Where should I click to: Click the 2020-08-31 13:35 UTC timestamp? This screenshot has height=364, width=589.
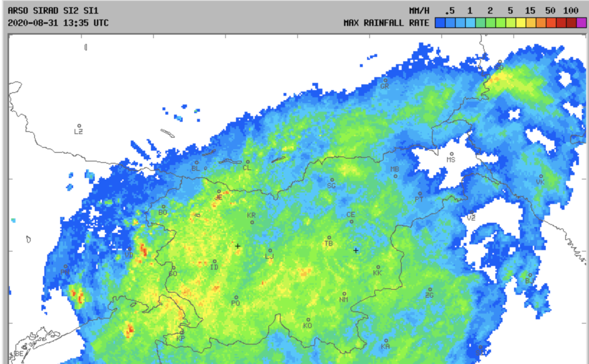pos(58,23)
